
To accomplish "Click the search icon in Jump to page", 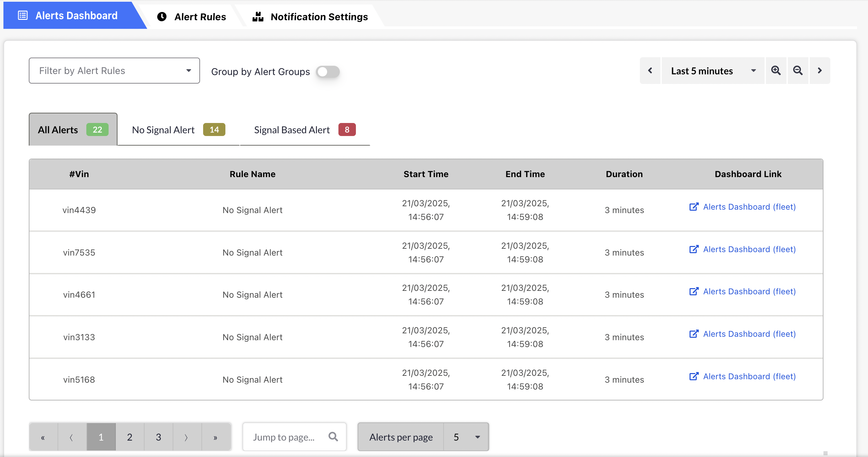I will tap(333, 436).
